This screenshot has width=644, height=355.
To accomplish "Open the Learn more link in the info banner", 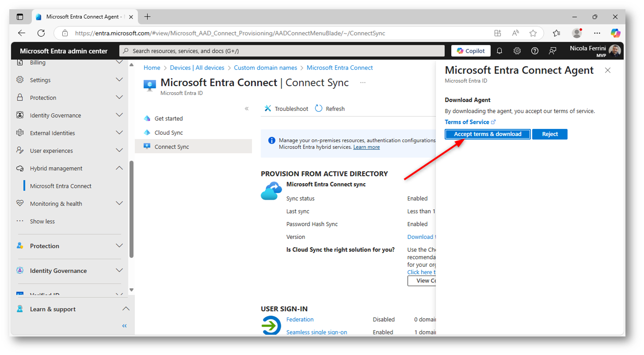I will tap(367, 147).
